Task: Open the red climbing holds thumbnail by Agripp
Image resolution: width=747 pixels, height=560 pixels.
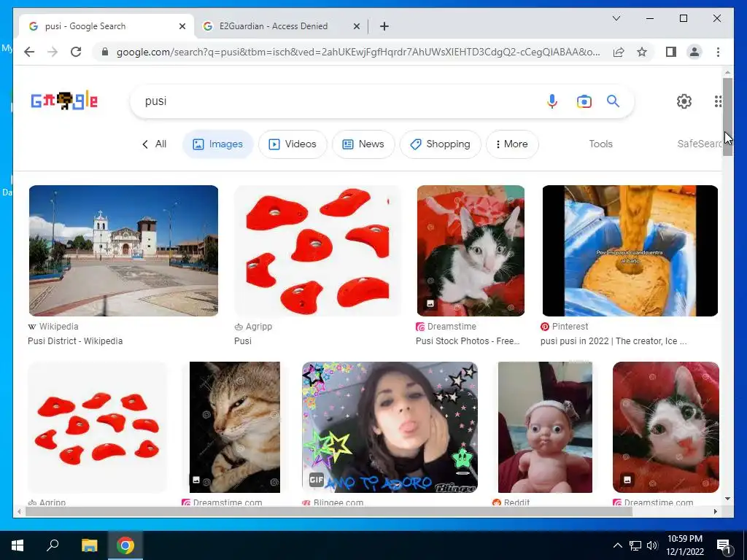Action: click(318, 251)
